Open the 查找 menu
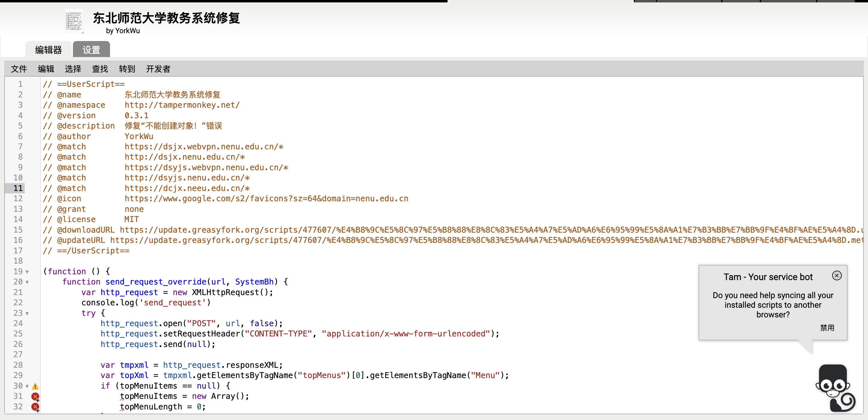868x420 pixels. (x=100, y=69)
